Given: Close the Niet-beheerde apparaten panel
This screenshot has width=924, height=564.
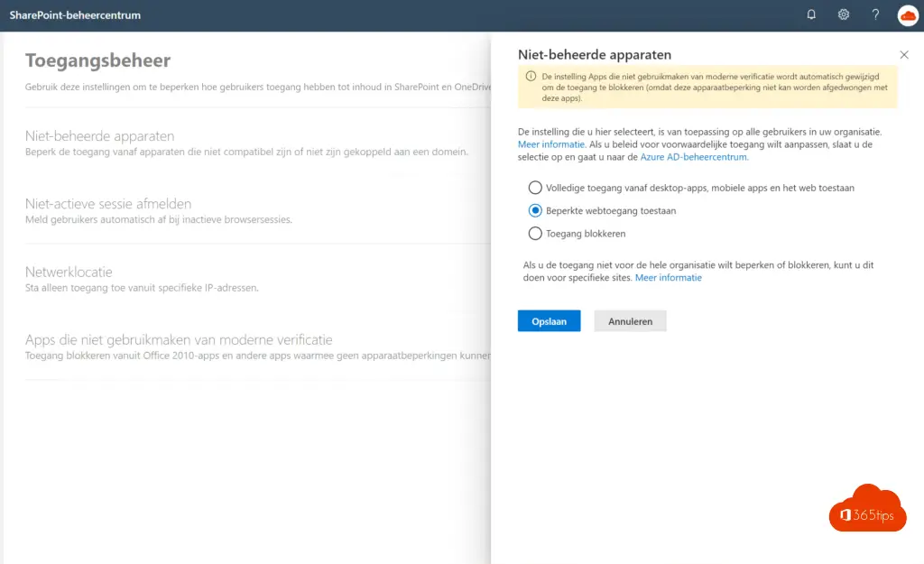Looking at the screenshot, I should [x=904, y=55].
